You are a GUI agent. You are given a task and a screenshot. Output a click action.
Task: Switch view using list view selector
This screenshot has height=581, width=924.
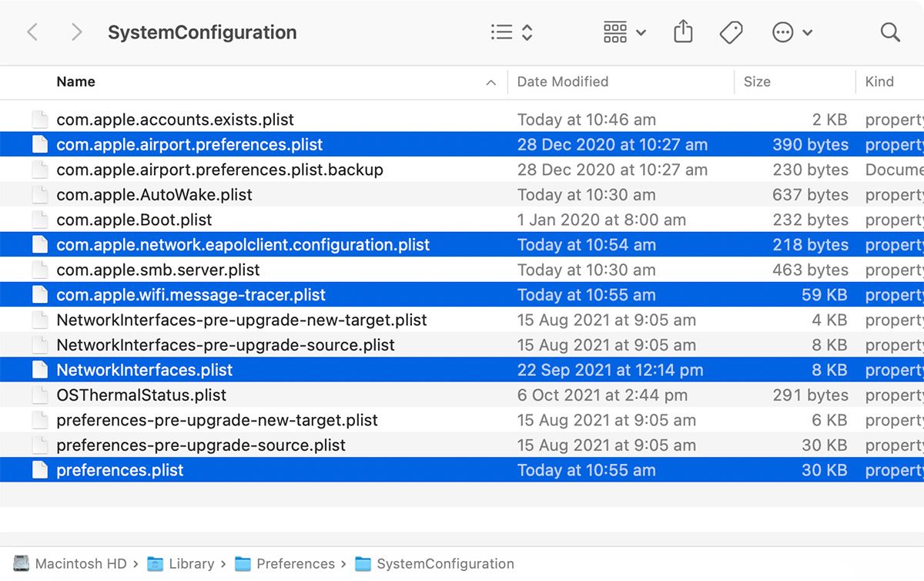[511, 32]
